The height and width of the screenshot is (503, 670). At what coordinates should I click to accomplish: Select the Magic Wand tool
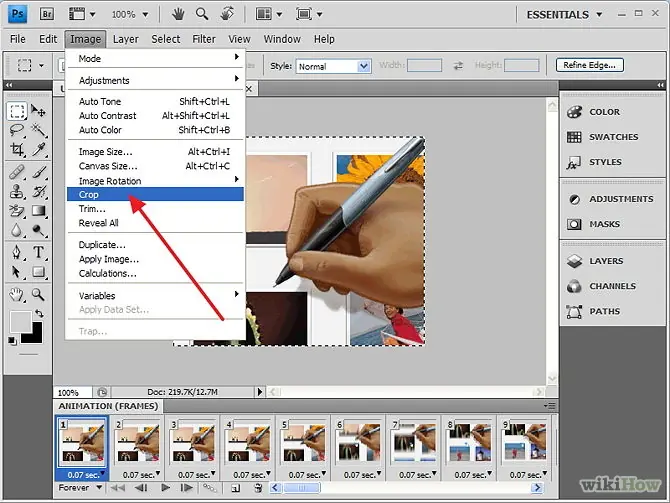pyautogui.click(x=38, y=130)
